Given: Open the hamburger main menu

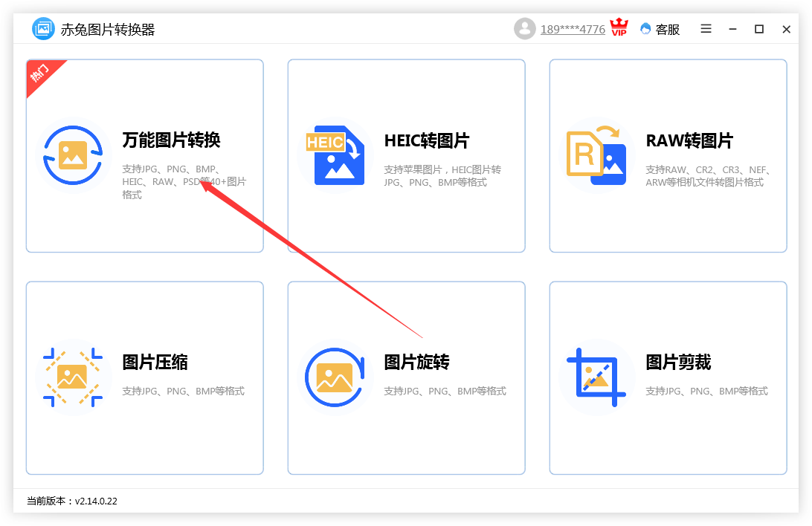Looking at the screenshot, I should 706,29.
